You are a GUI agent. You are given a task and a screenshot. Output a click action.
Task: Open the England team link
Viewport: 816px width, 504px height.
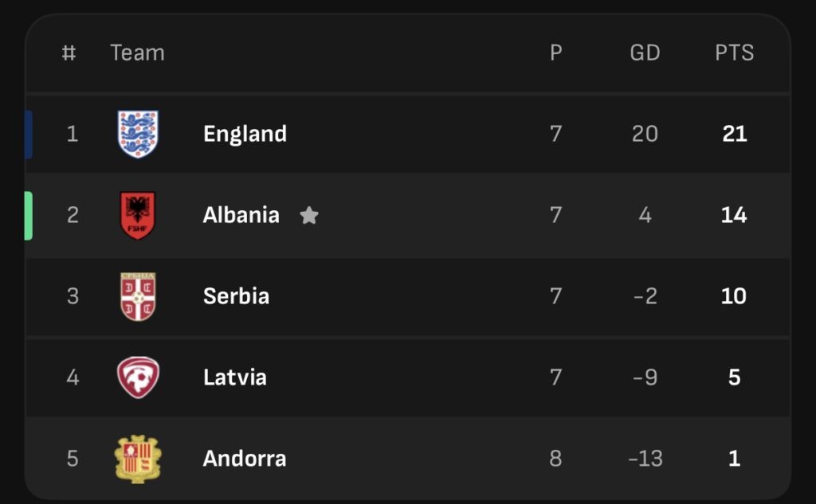tap(245, 134)
